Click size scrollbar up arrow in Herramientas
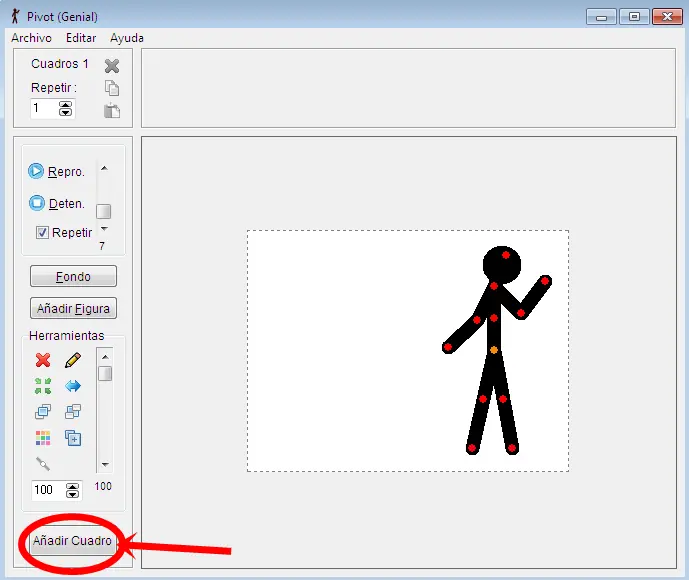The image size is (689, 580). [x=105, y=357]
